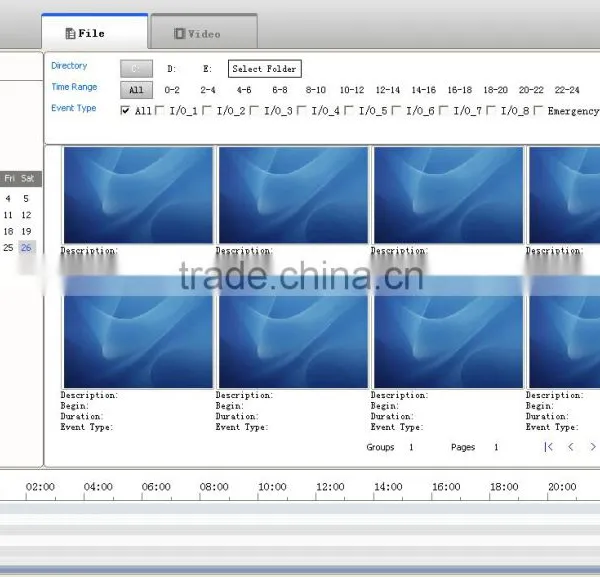Enable the I/O_6 event checkbox

396,111
